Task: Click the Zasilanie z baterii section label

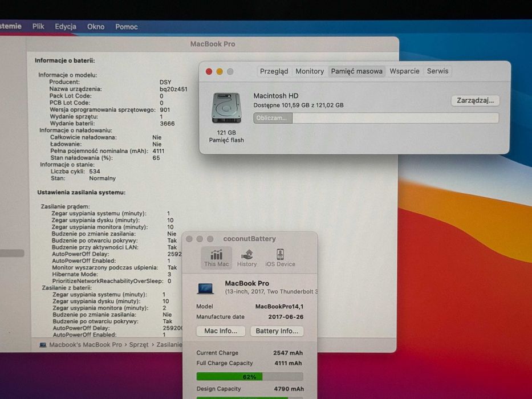Action: pos(67,288)
